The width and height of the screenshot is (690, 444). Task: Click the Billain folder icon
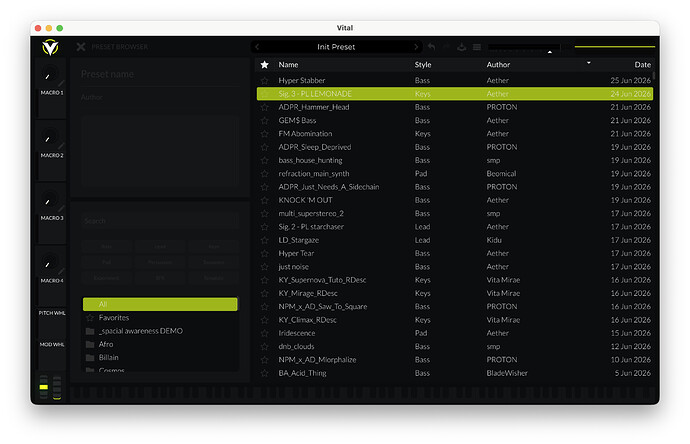coord(90,357)
